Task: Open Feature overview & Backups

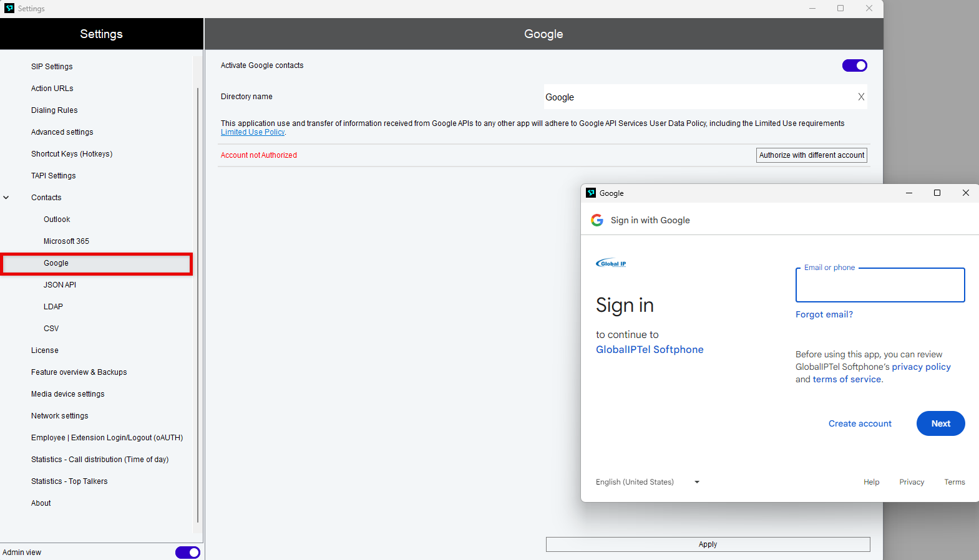Action: (79, 372)
